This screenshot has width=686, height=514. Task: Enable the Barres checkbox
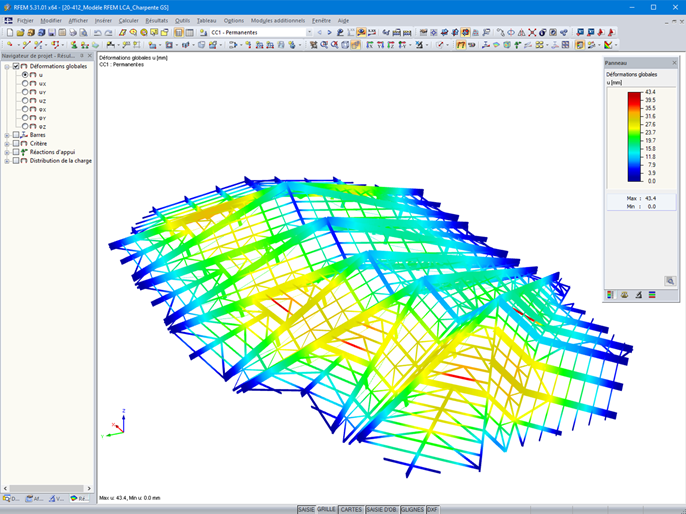16,135
